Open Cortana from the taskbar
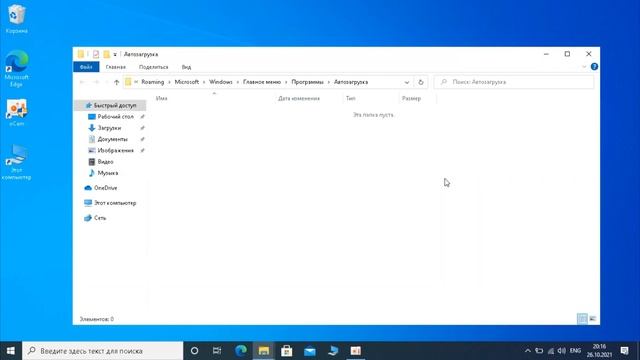 [x=194, y=351]
